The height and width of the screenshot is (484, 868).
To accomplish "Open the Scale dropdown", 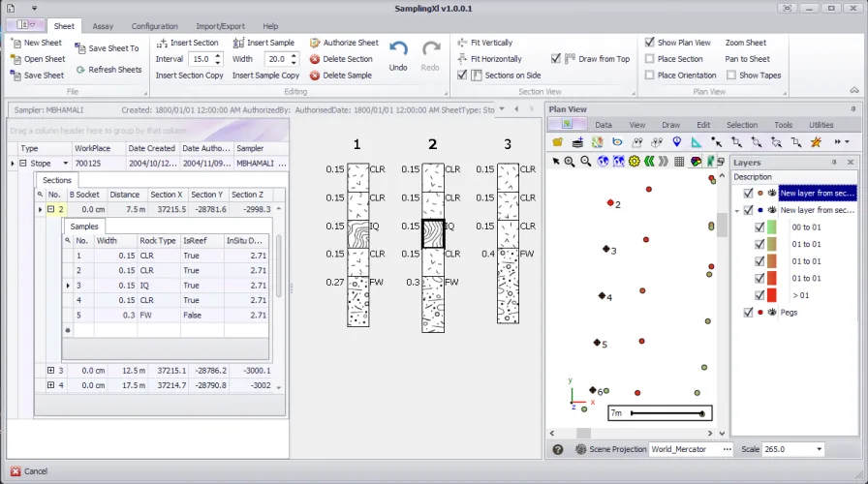I will (x=820, y=450).
